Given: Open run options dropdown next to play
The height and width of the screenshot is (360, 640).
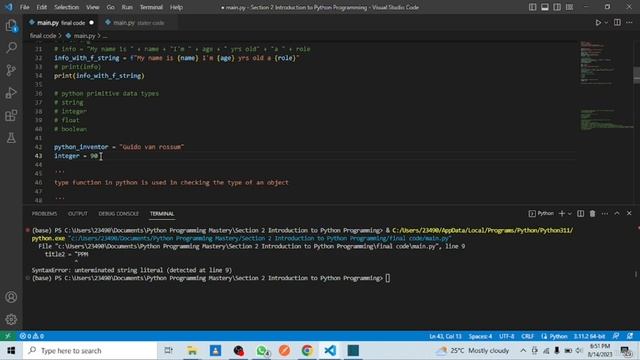Looking at the screenshot, I should pyautogui.click(x=606, y=23).
